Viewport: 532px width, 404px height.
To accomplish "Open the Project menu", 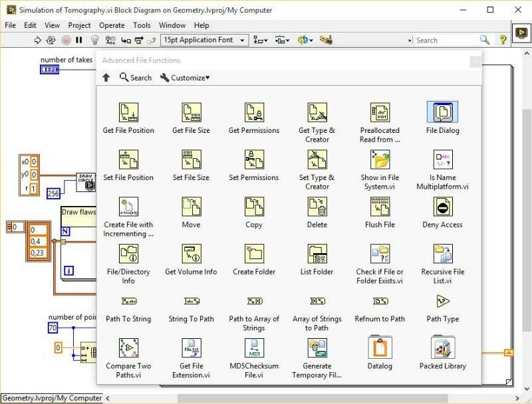I will click(79, 25).
